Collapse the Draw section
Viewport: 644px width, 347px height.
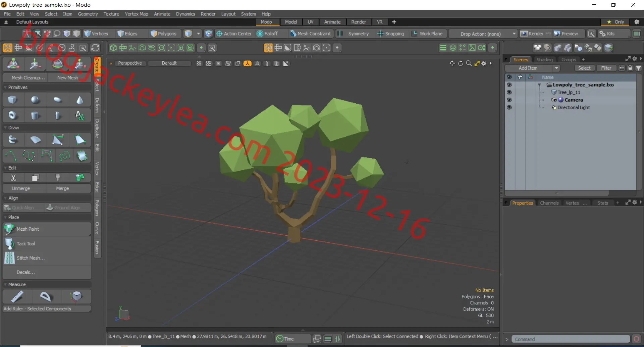(5, 128)
